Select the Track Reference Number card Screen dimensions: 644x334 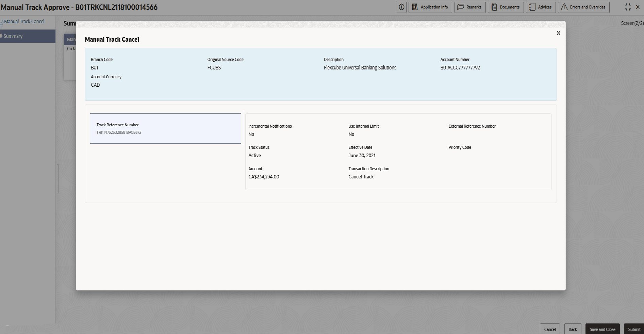click(165, 128)
